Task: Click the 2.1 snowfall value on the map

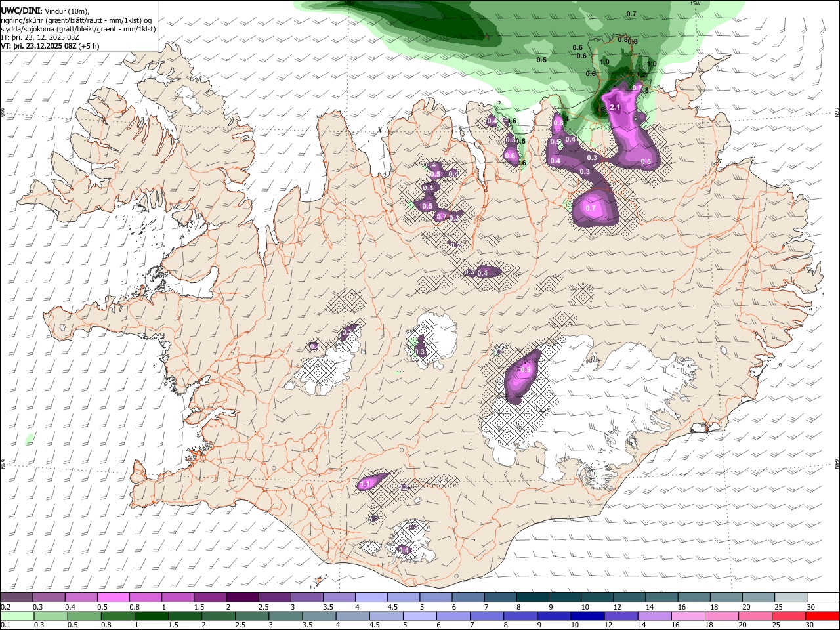Action: 615,107
